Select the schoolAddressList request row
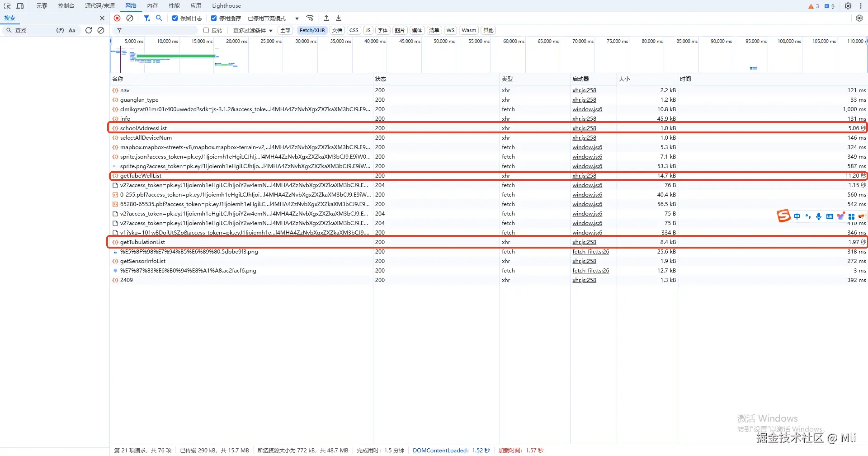The height and width of the screenshot is (456, 868). pos(143,128)
